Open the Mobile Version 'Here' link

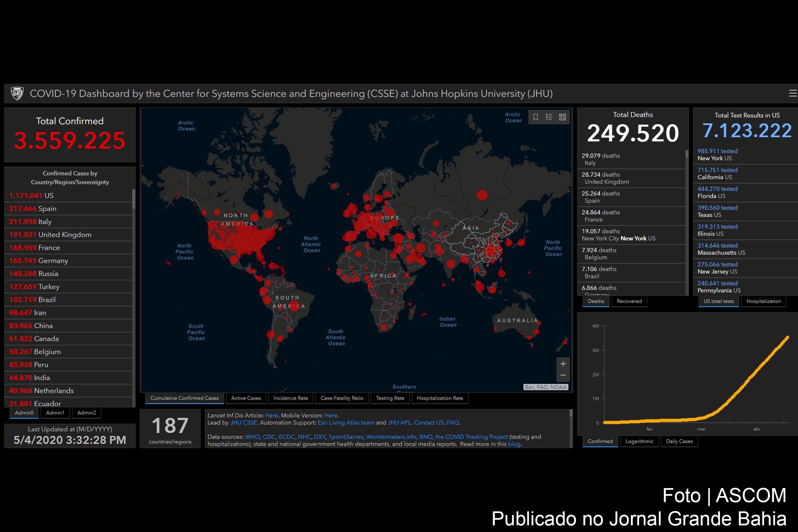pyautogui.click(x=331, y=415)
